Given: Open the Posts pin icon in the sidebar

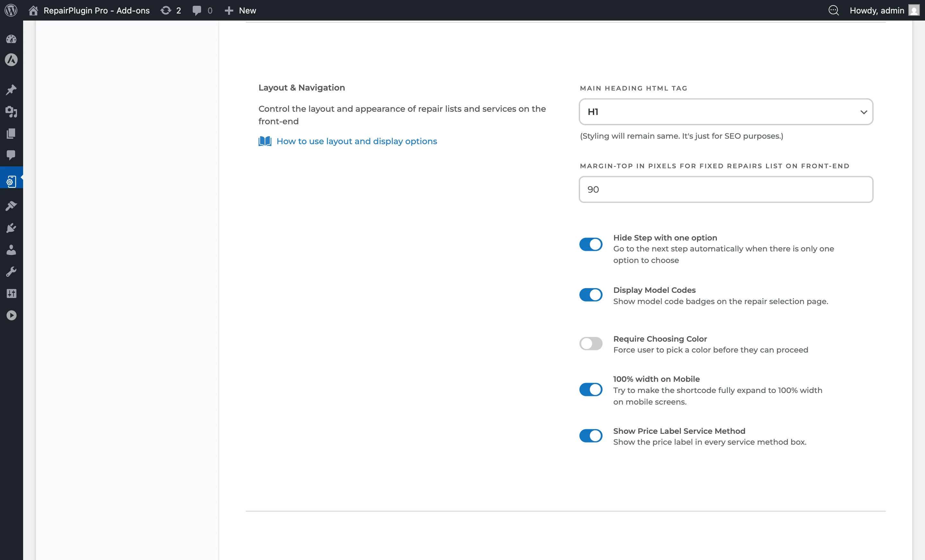Looking at the screenshot, I should click(11, 90).
